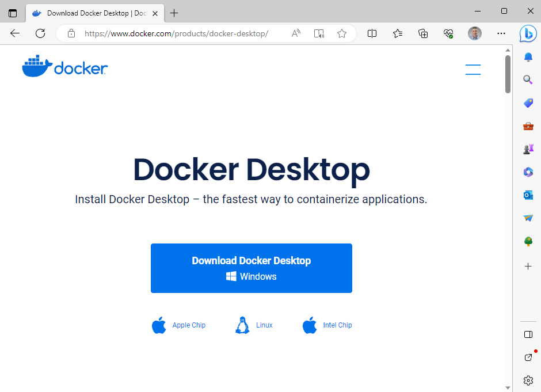Go back to the previous page
Image resolution: width=541 pixels, height=392 pixels.
(15, 33)
